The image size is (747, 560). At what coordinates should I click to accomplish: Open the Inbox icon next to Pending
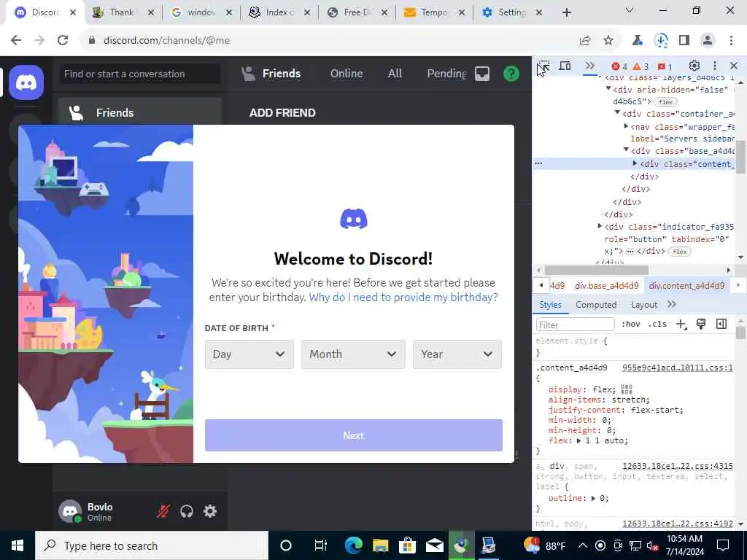pyautogui.click(x=482, y=74)
